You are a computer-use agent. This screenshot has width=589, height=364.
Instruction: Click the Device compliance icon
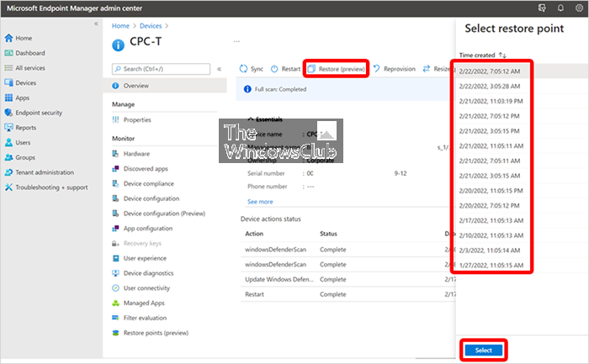116,183
